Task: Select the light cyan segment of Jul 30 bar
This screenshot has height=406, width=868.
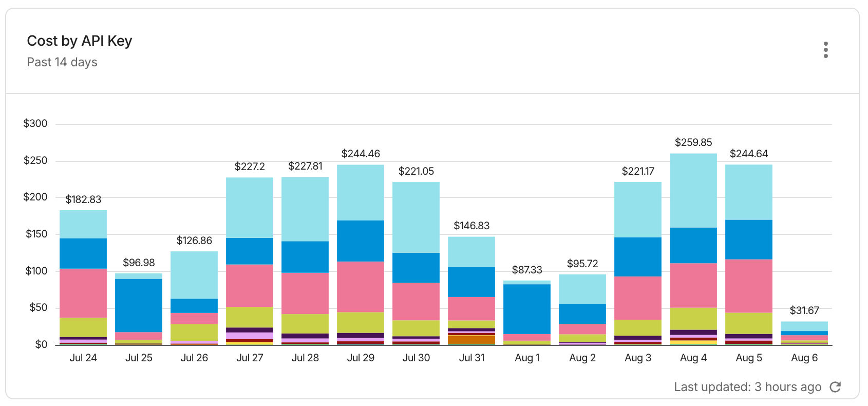Action: pyautogui.click(x=416, y=217)
